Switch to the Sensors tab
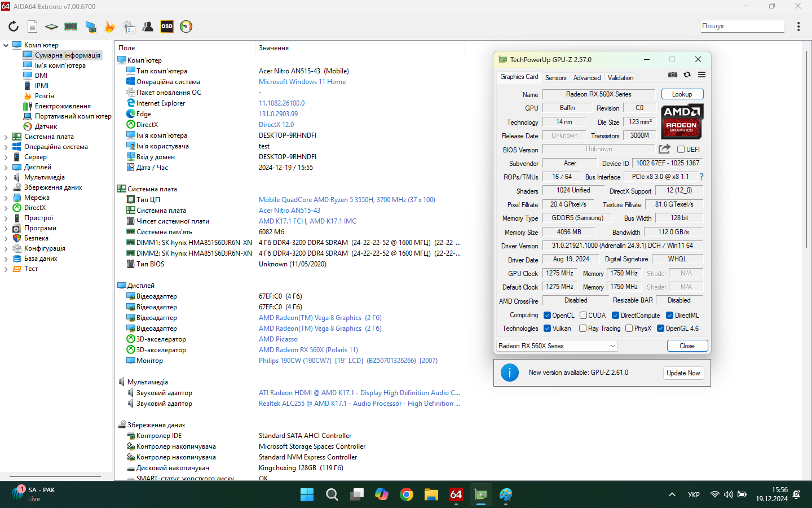This screenshot has width=812, height=508. [555, 78]
